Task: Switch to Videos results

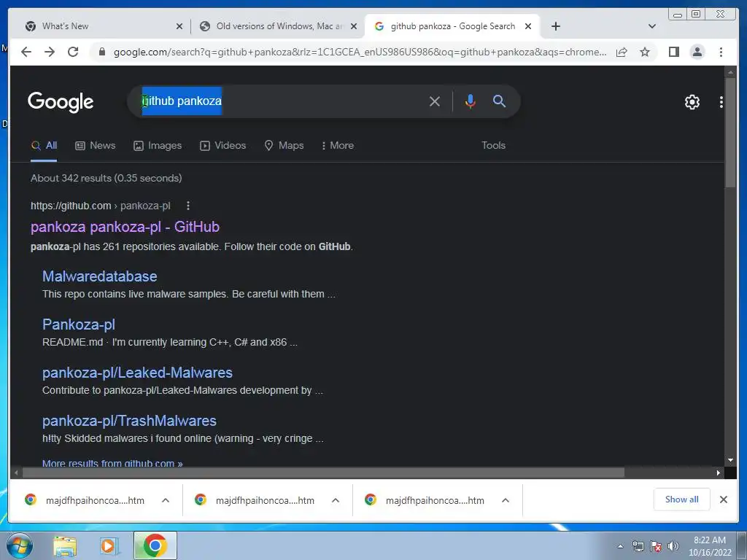Action: [222, 145]
